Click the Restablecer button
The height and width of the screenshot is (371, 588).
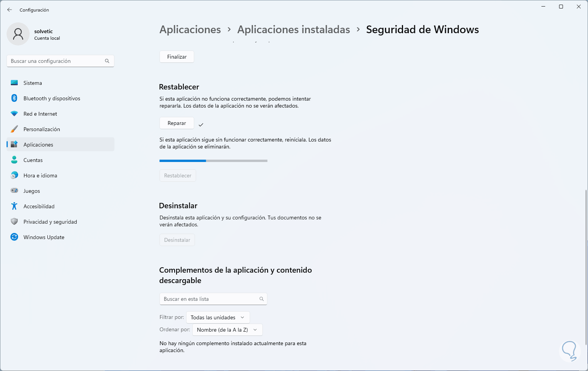point(178,175)
